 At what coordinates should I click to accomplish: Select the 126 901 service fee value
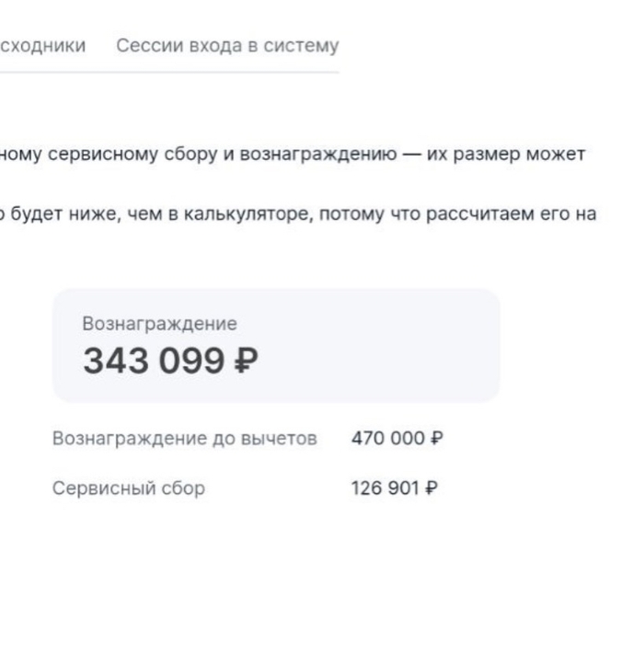point(385,488)
